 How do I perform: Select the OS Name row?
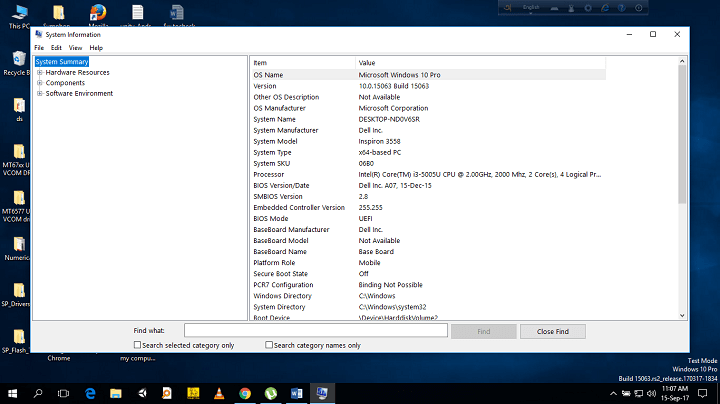pyautogui.click(x=428, y=75)
